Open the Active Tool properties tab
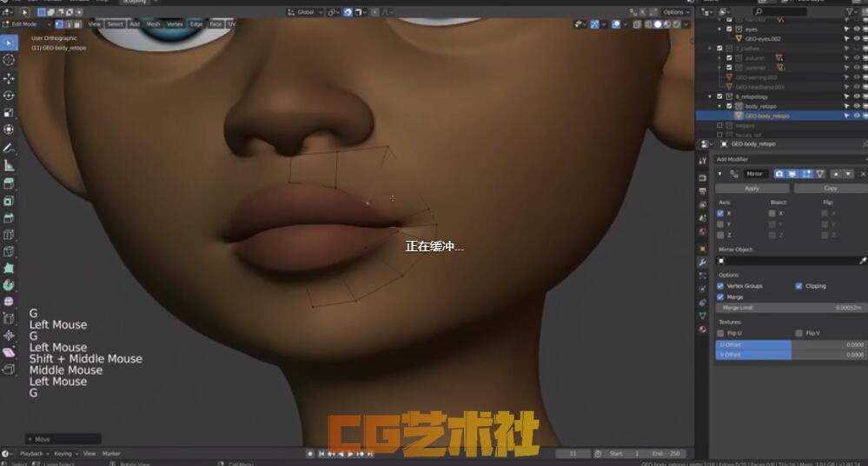This screenshot has width=868, height=466. [703, 161]
